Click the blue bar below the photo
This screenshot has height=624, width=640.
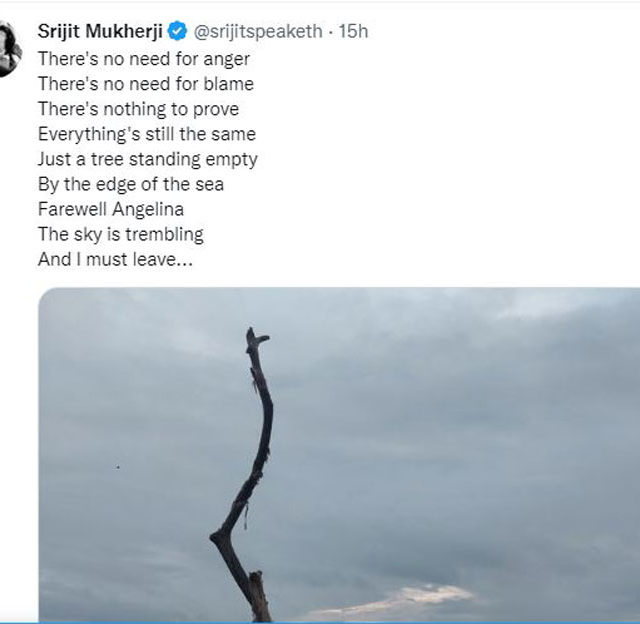click(320, 623)
